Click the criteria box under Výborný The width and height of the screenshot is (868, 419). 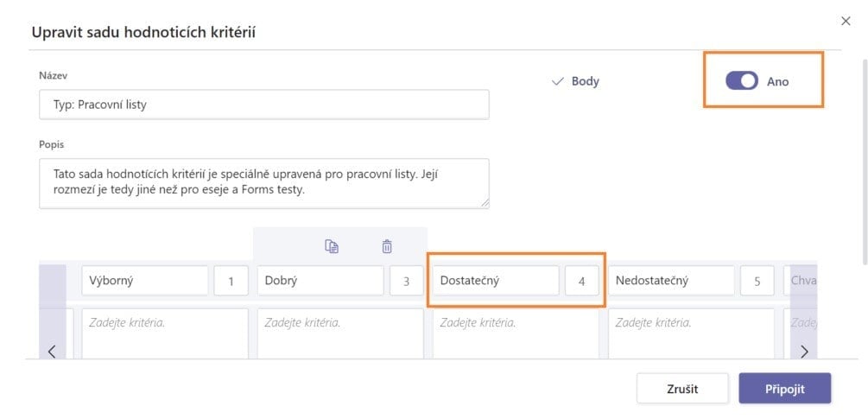click(x=164, y=333)
